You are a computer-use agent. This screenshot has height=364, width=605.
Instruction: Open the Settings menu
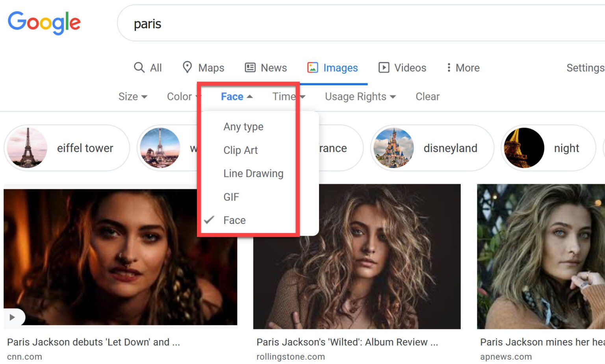click(585, 68)
